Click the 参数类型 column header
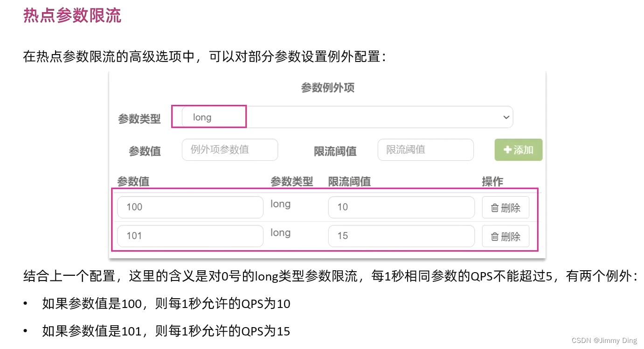The height and width of the screenshot is (349, 644). pyautogui.click(x=292, y=181)
